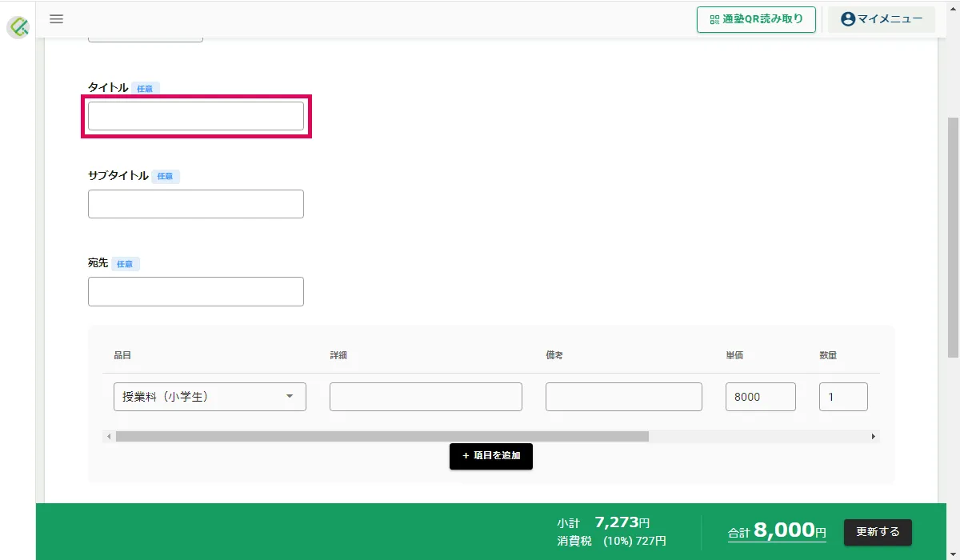Click the horizontal scrollbar thumb in items table
Screen dimensions: 960x560
click(382, 437)
